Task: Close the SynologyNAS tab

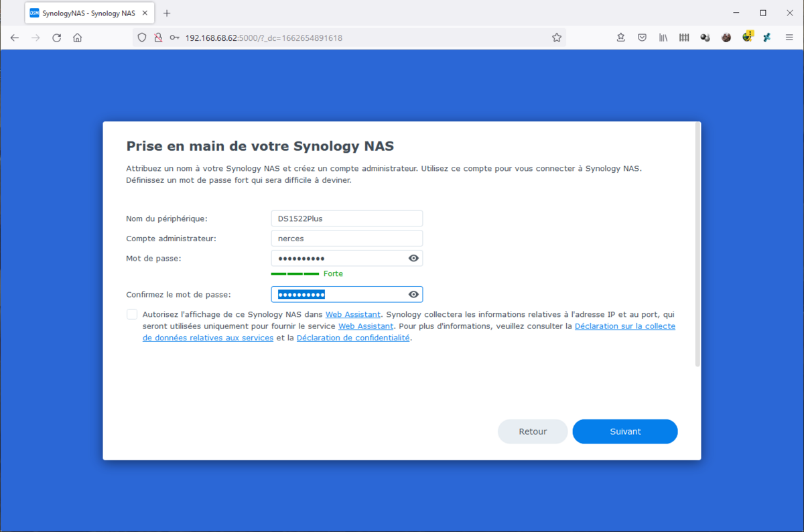Action: (x=145, y=13)
